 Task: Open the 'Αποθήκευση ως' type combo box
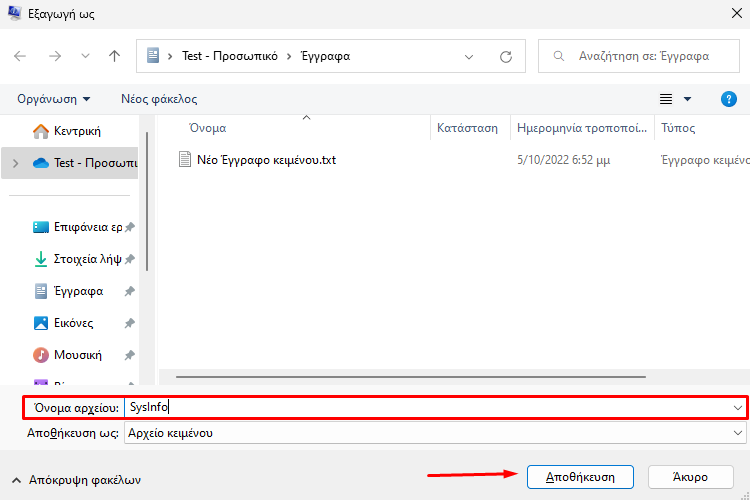click(435, 433)
